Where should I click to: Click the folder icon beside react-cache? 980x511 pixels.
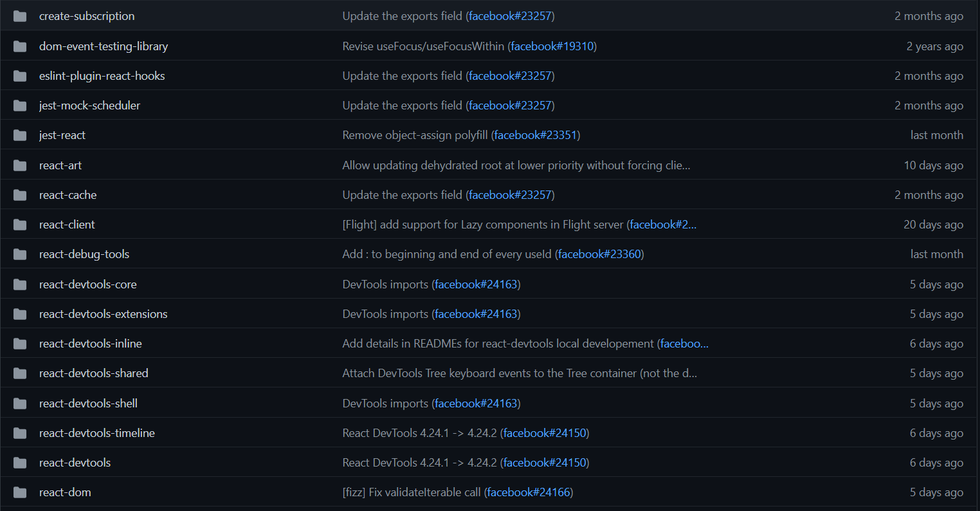point(20,195)
